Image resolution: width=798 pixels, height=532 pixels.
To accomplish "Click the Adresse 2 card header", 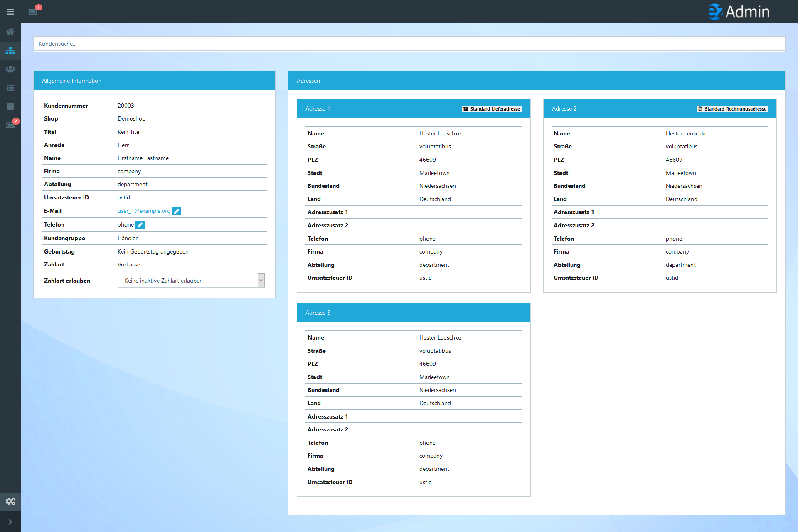I will [660, 108].
